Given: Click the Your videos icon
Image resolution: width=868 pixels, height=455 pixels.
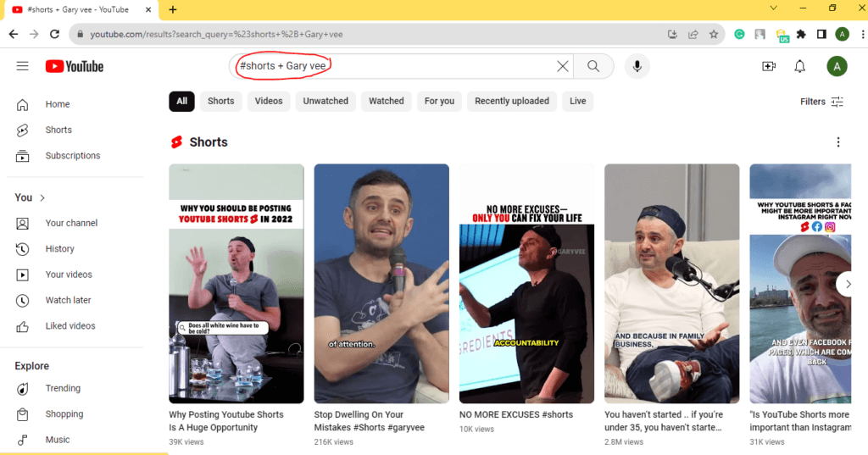Looking at the screenshot, I should point(22,275).
